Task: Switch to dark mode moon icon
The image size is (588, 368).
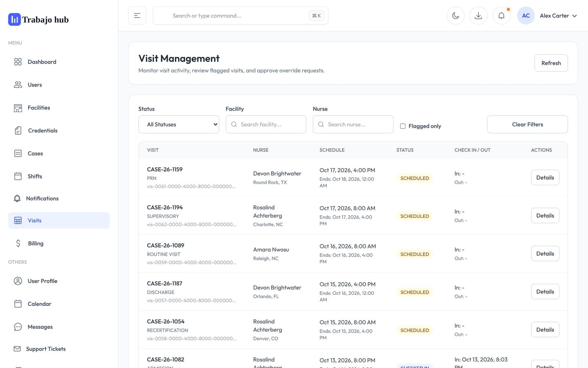Action: coord(456,15)
